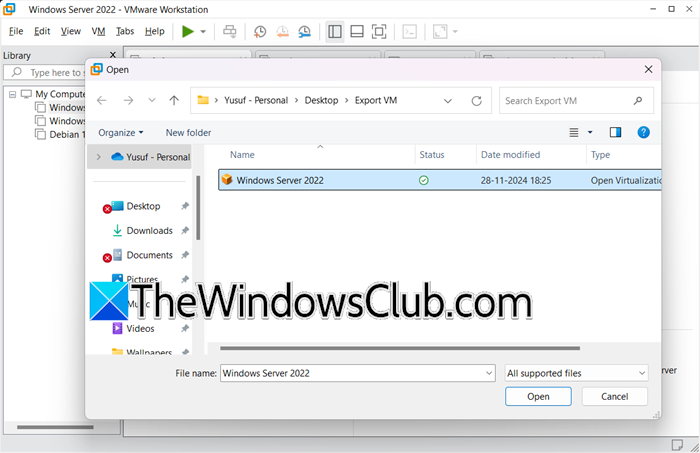Toggle the thumbnail bar view icon
Viewport: 700px width, 453px height.
357,31
